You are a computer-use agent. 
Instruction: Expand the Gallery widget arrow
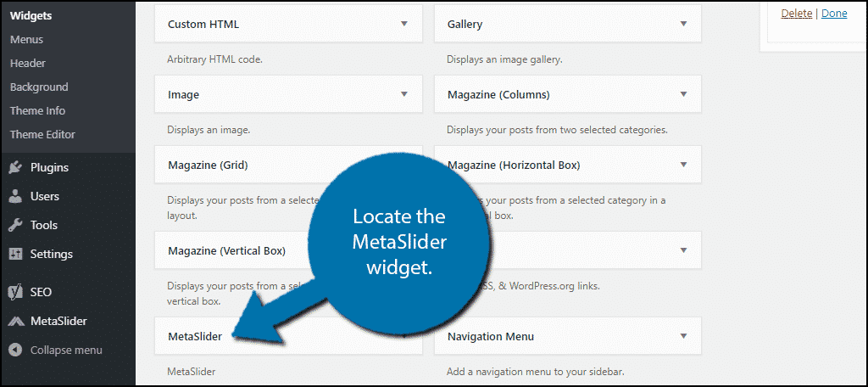[684, 24]
